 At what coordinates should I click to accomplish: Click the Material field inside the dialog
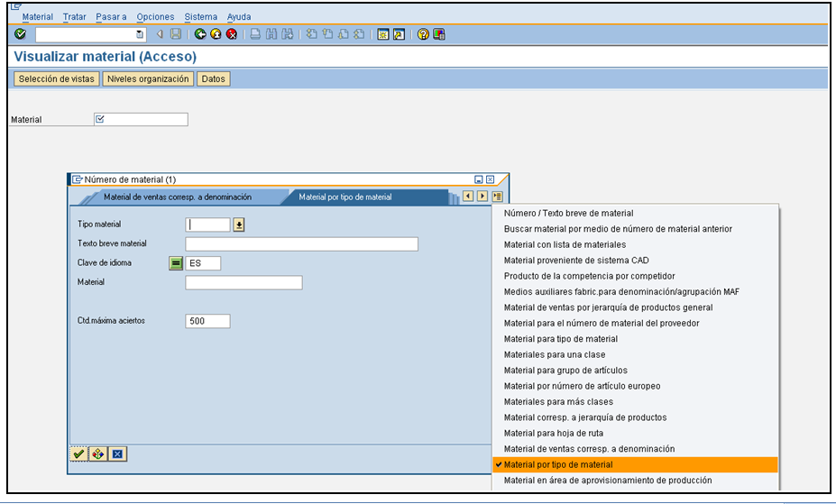243,282
